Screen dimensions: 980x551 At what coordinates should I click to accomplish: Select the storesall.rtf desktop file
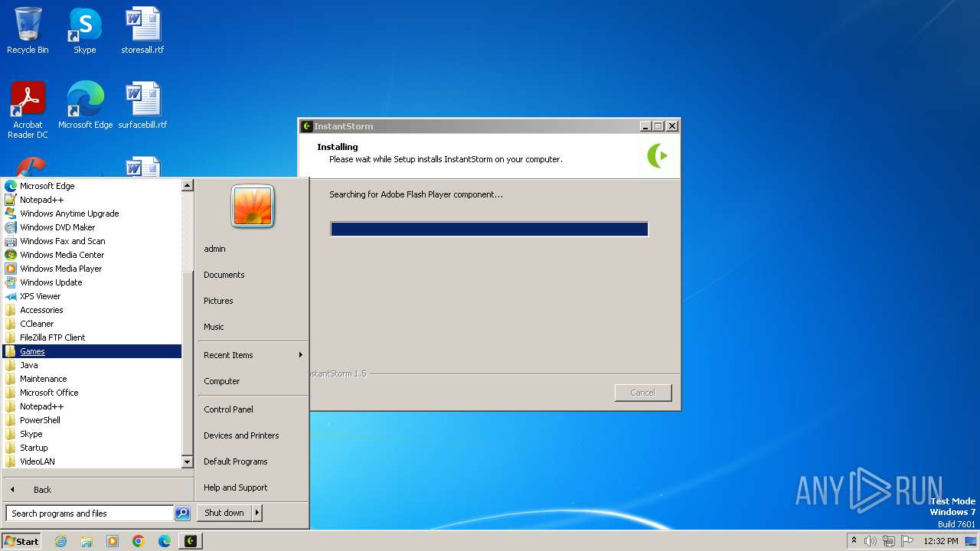(142, 31)
